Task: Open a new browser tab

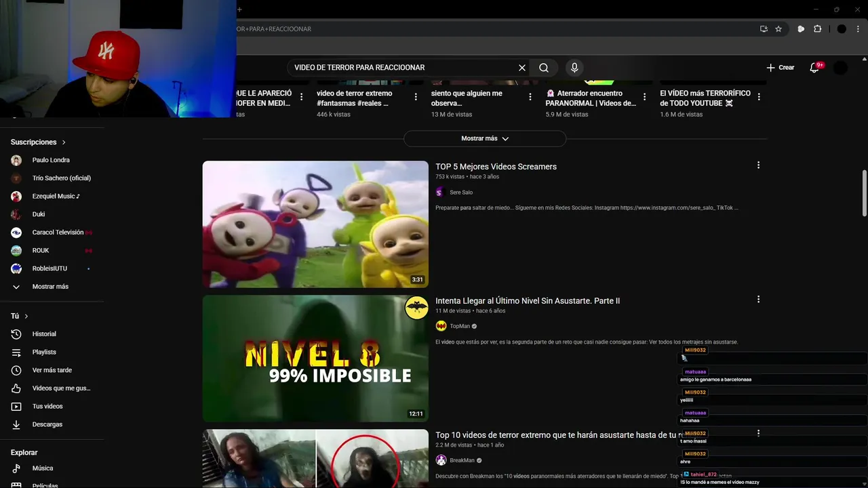Action: [x=239, y=9]
